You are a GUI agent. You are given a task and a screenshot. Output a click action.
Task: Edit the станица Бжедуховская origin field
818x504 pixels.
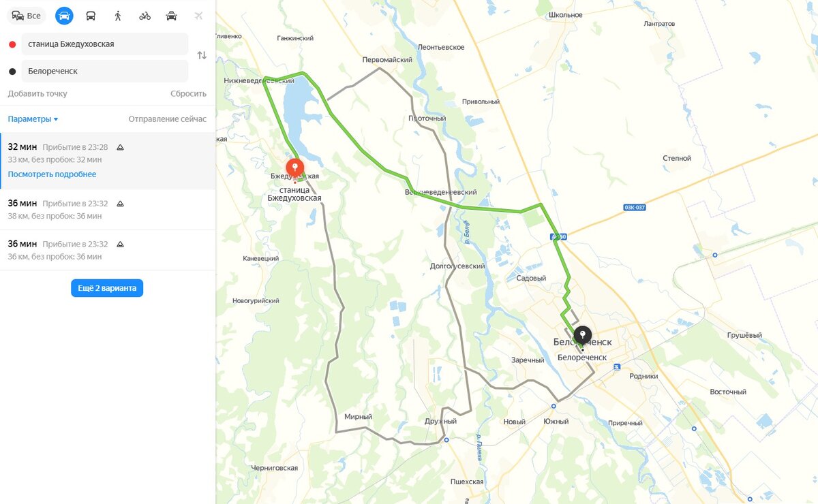(104, 44)
